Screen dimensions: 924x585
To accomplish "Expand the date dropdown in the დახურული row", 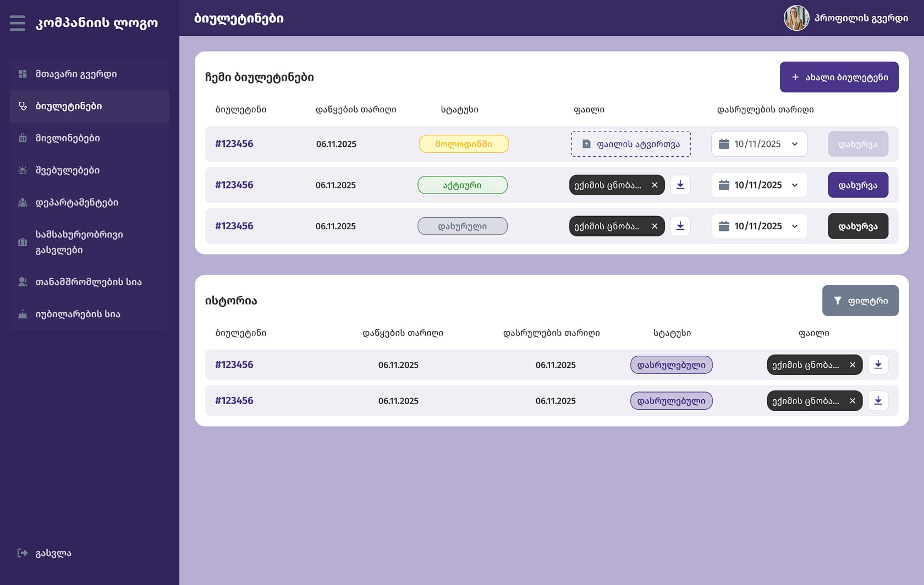I will [x=795, y=226].
